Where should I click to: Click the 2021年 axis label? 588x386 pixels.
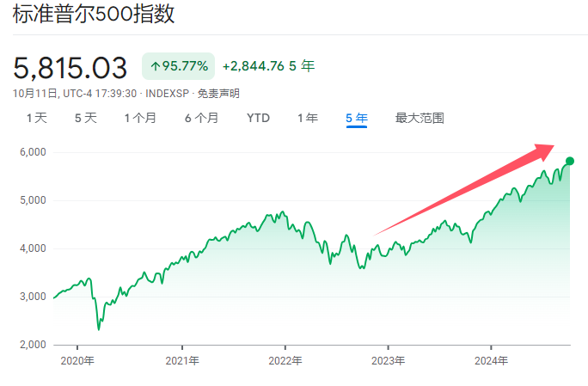(182, 361)
